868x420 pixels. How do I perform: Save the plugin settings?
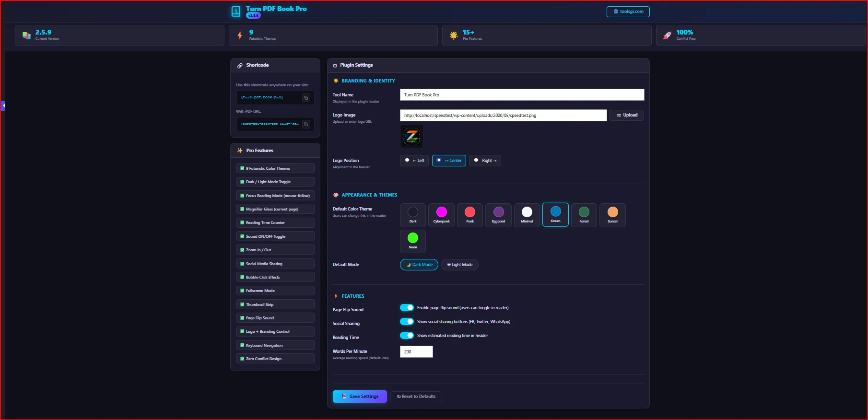[360, 397]
